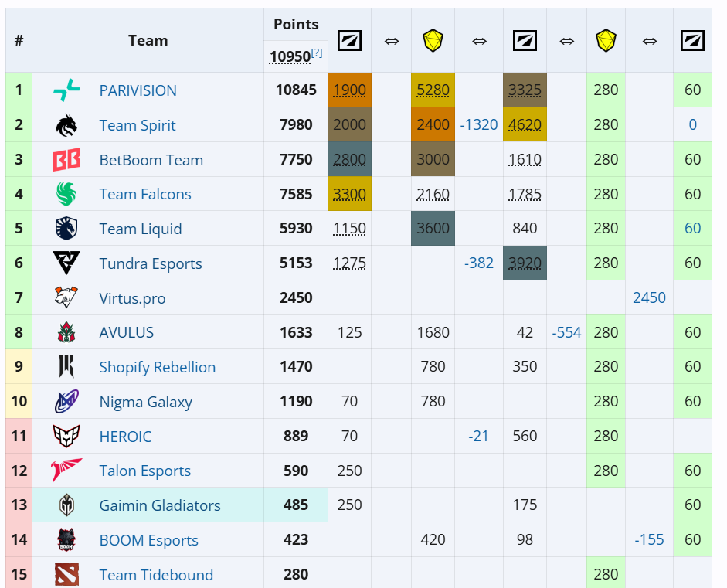Click Tundra Esports' 3920 points cell

(525, 263)
